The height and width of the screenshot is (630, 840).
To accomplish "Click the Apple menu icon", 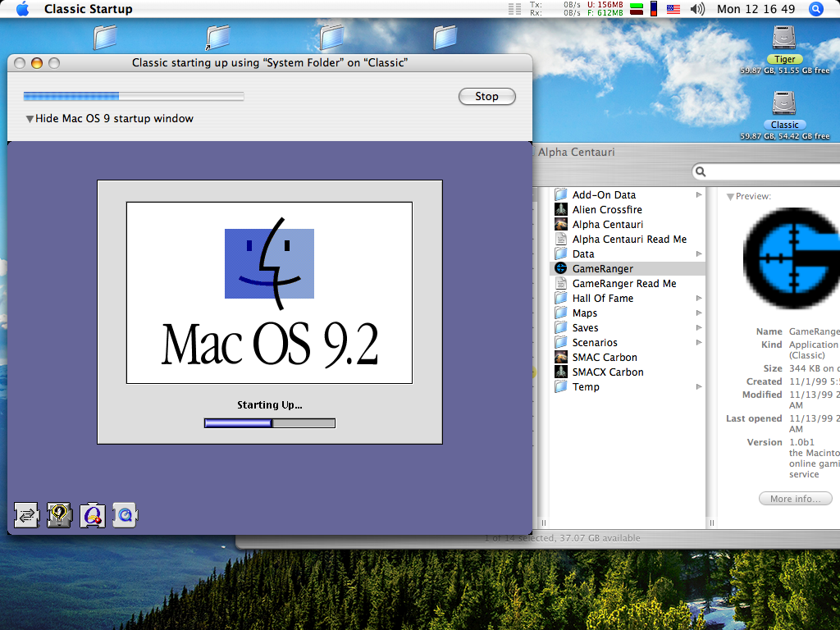I will coord(22,9).
